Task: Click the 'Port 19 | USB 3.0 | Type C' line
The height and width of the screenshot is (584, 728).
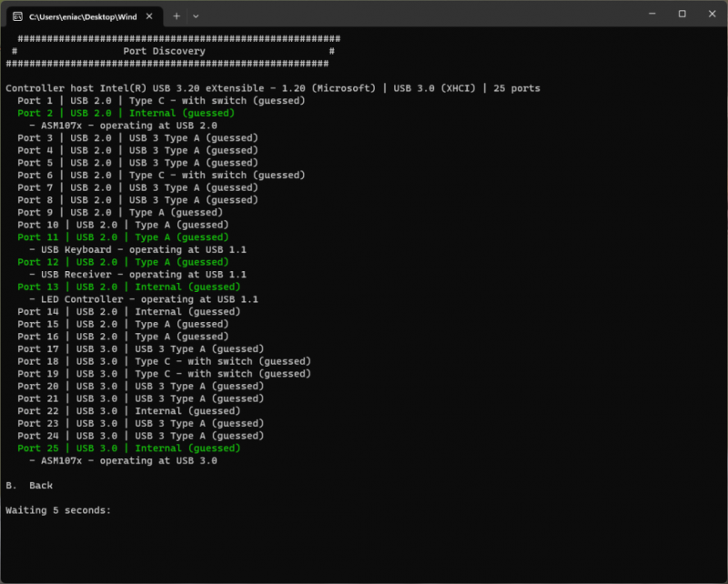Action: tap(164, 374)
